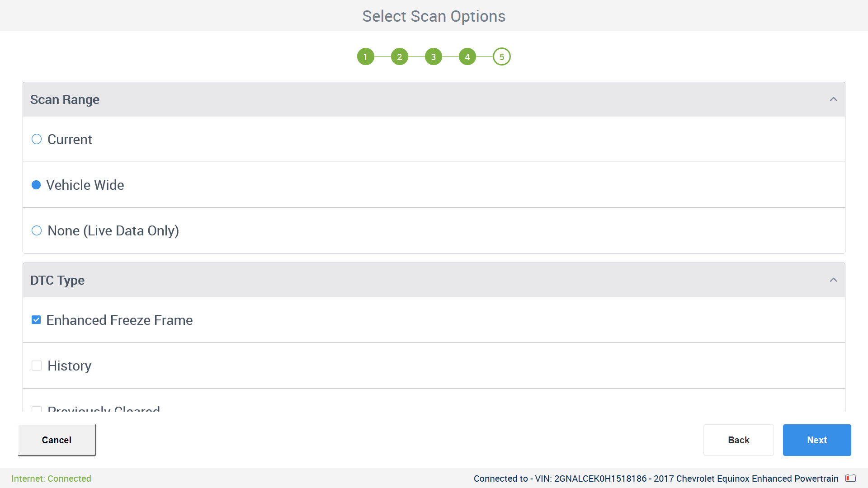Click the Cancel button
Viewport: 868px width, 488px height.
[57, 440]
